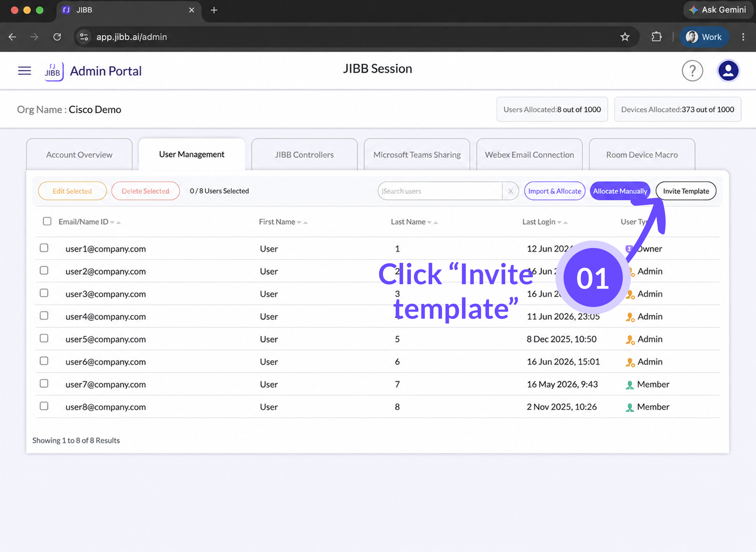The width and height of the screenshot is (756, 552).
Task: Click Admin icon in user6 row
Action: click(630, 362)
